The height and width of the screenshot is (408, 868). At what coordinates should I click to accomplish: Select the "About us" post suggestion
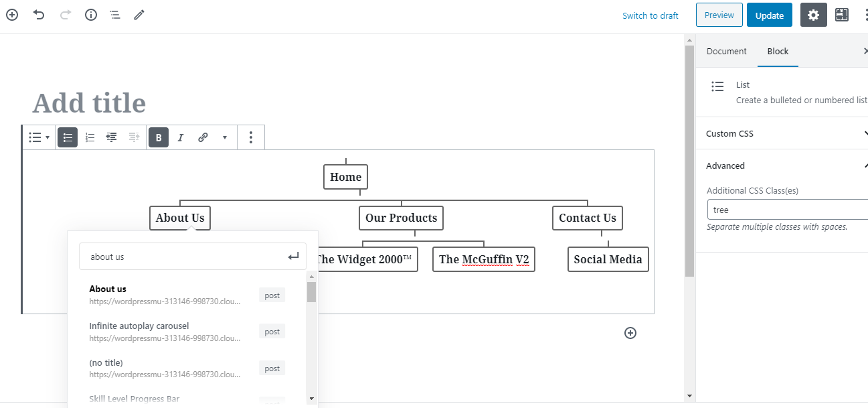coord(165,295)
